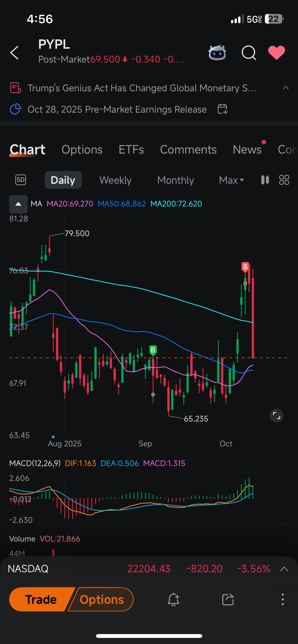Collapse the news banner chevron
The width and height of the screenshot is (298, 644).
286,88
